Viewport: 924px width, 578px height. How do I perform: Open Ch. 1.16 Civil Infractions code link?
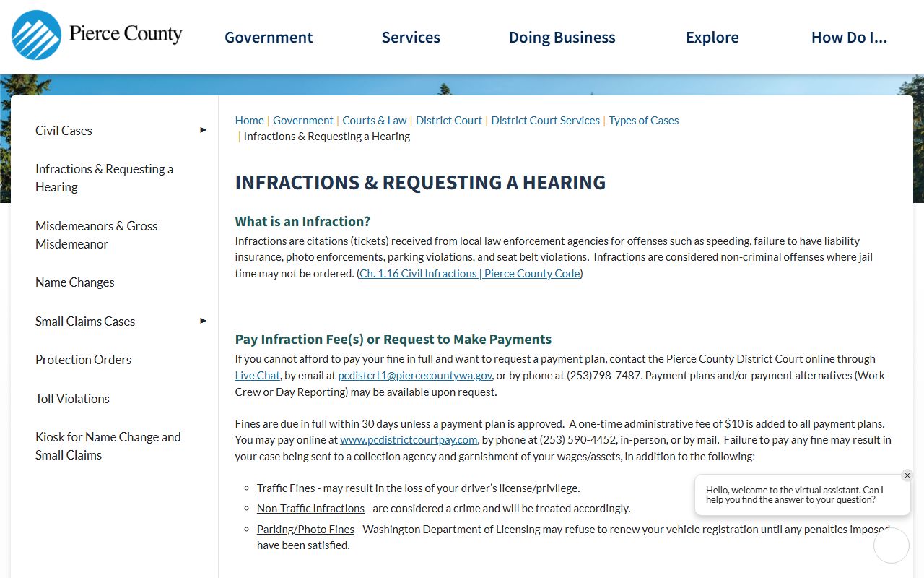[x=469, y=274]
